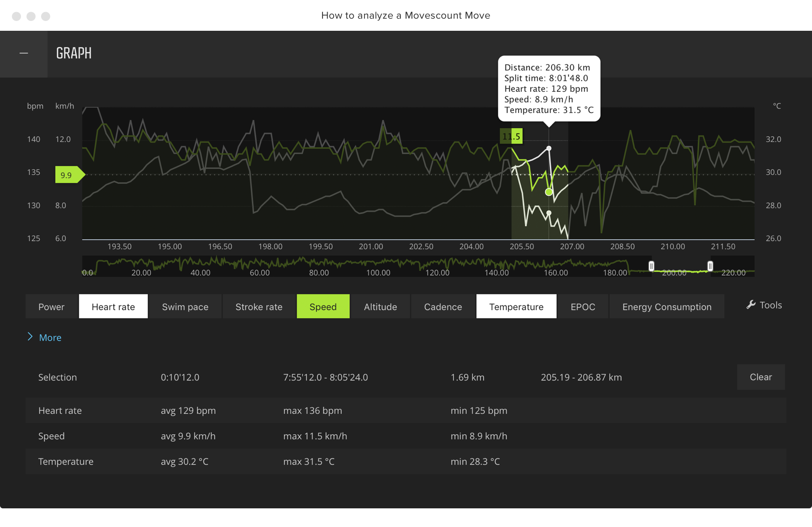The height and width of the screenshot is (527, 812).
Task: Click the time range 7:55'12.0 - 8:05'24.0
Action: point(326,377)
